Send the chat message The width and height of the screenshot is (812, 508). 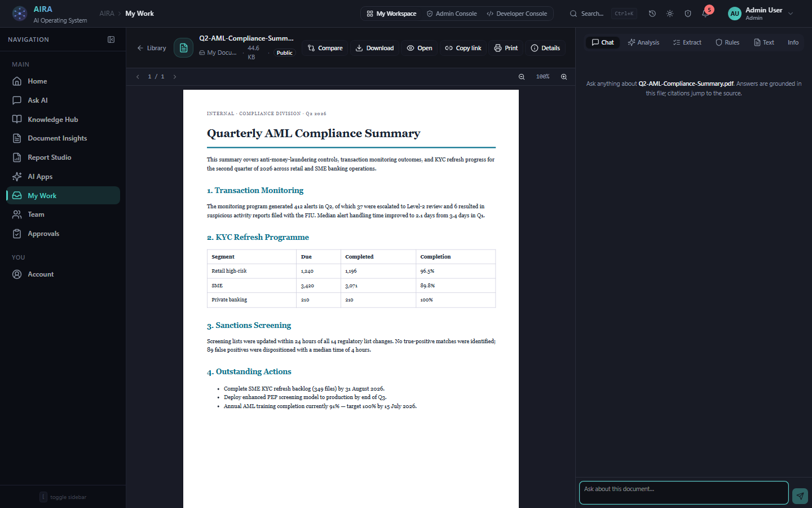pos(800,496)
